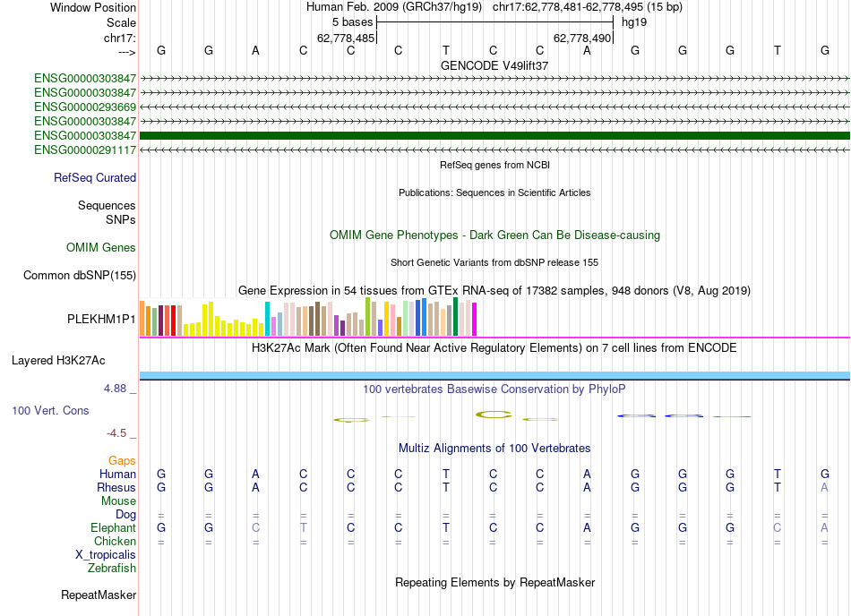Click the SNPs label under Publications
This screenshot has height=616, width=851.
pos(121,219)
